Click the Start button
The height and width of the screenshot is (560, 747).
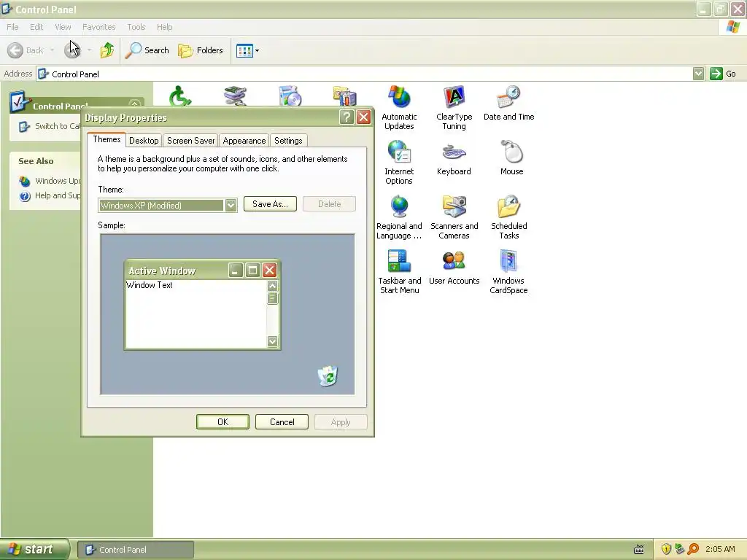point(34,550)
